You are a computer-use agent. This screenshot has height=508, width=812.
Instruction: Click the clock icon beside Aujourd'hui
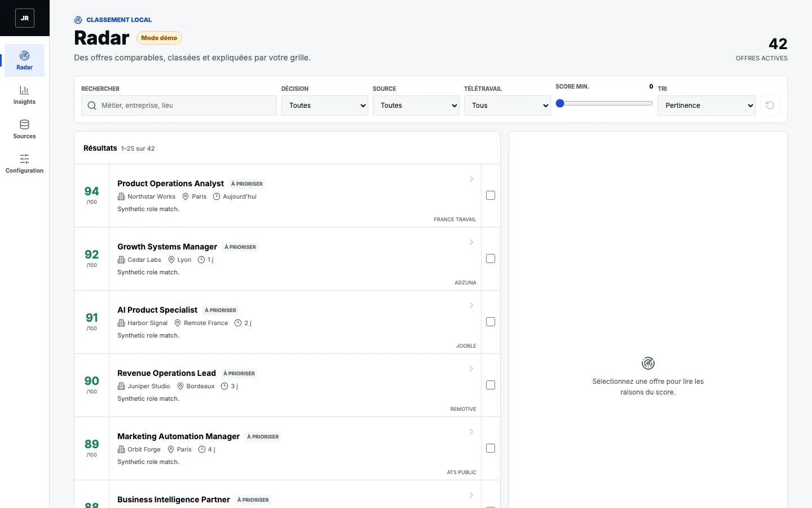pyautogui.click(x=217, y=196)
